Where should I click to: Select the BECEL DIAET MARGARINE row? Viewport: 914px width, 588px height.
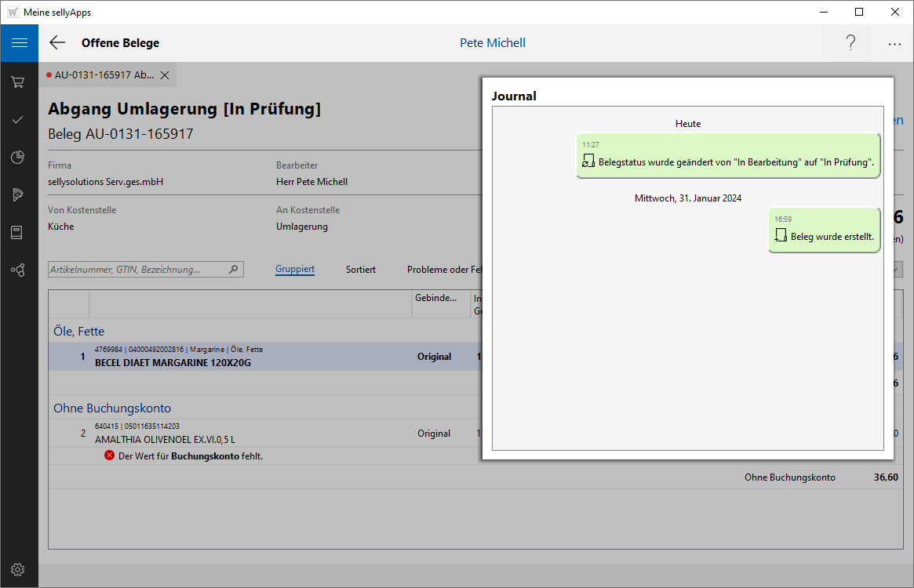coord(235,357)
